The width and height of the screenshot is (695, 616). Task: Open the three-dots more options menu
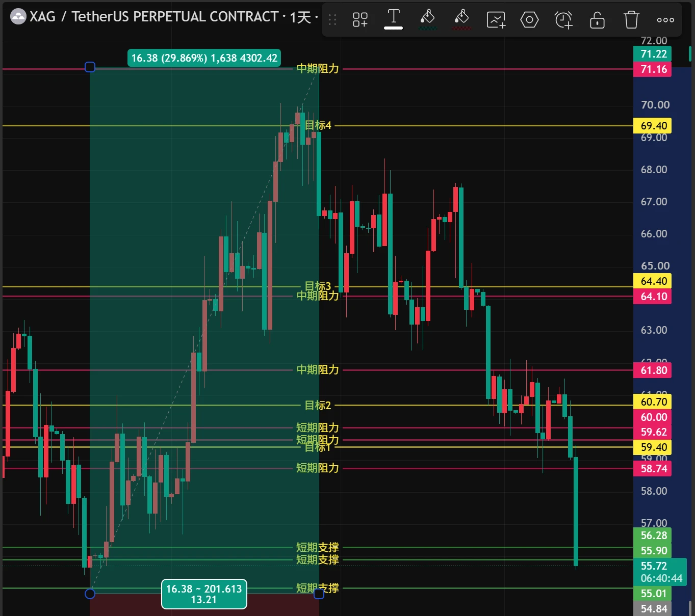(x=665, y=20)
